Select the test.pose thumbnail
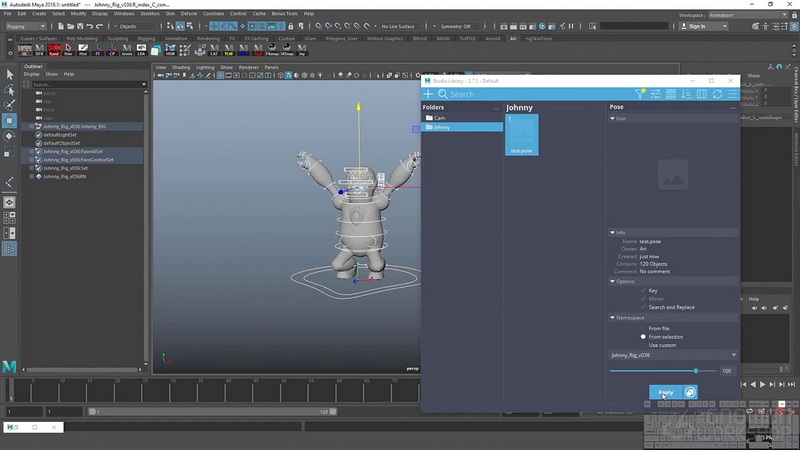The height and width of the screenshot is (450, 800). click(x=521, y=134)
